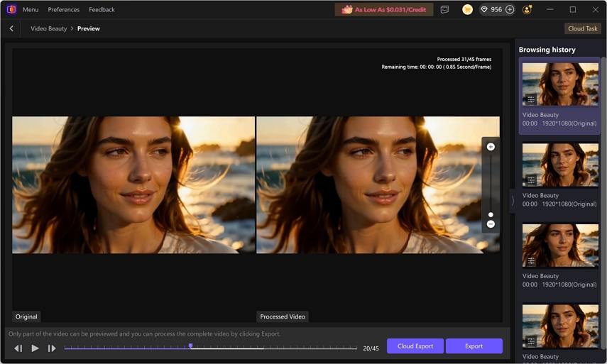Click the app logo icon
This screenshot has height=364, width=607.
[11, 9]
